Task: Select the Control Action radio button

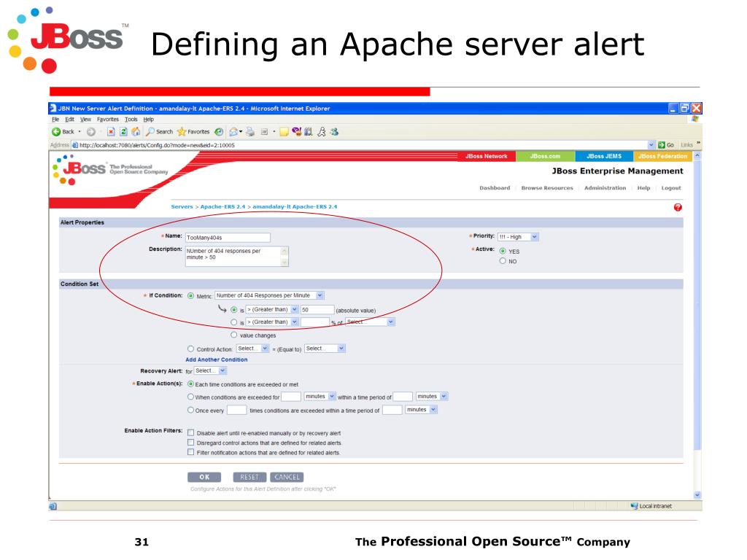Action: pyautogui.click(x=190, y=349)
